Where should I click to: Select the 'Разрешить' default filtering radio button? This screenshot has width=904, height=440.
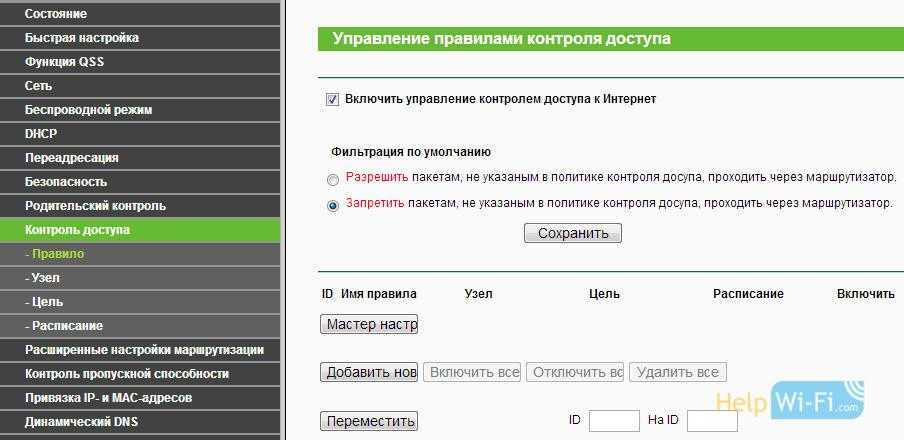(333, 180)
